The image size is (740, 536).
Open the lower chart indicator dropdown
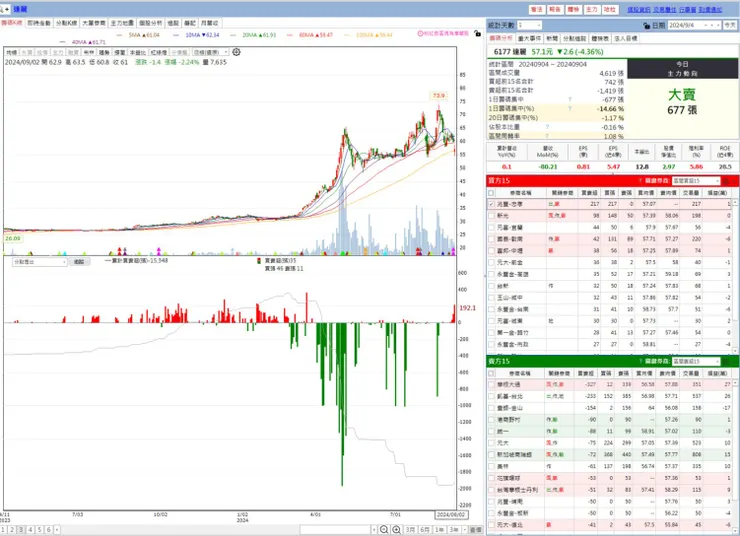[40, 262]
